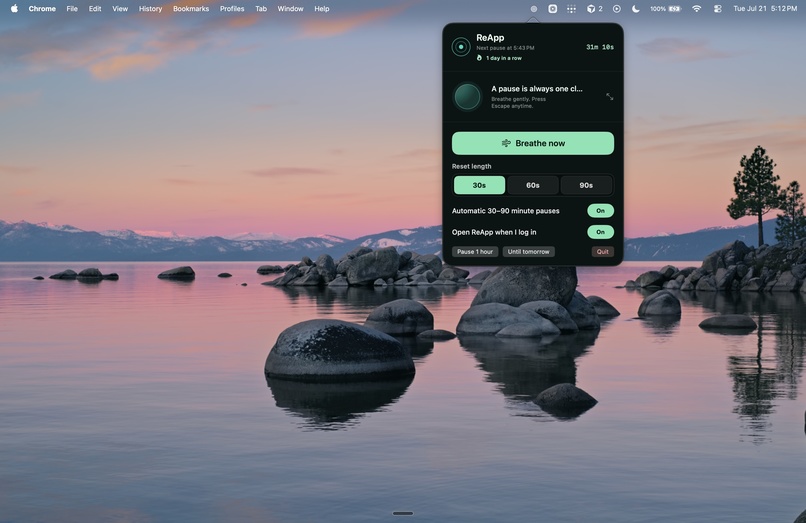This screenshot has height=523, width=806.
Task: Click the ReApp gray dot menu bar icon
Action: (x=534, y=9)
